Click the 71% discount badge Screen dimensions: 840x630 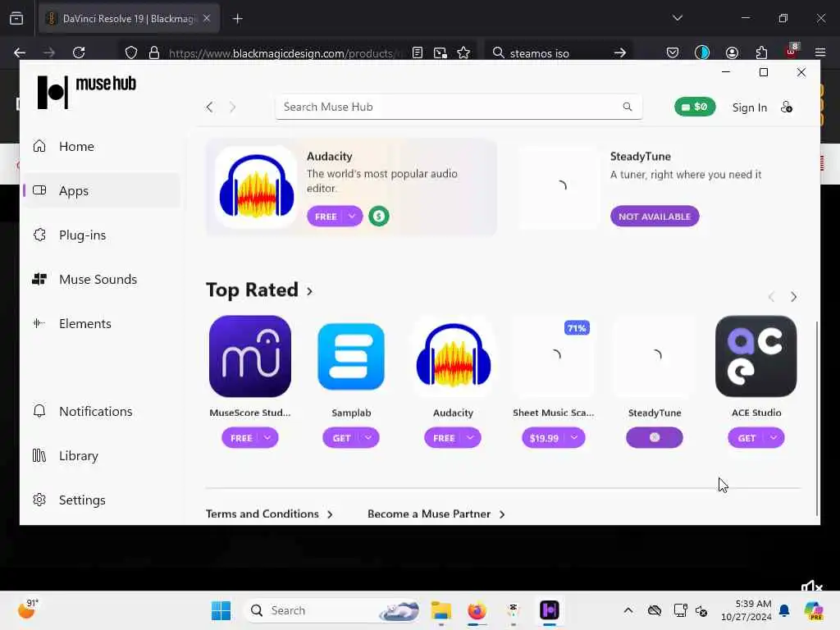click(x=577, y=328)
